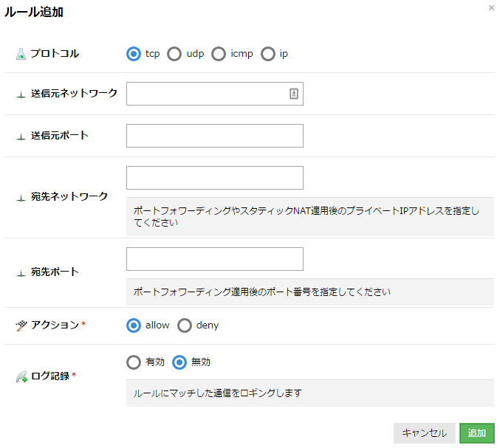The height and width of the screenshot is (448, 500).
Task: Click the address book icon in 送信元ネットワーク field
Action: pyautogui.click(x=293, y=94)
